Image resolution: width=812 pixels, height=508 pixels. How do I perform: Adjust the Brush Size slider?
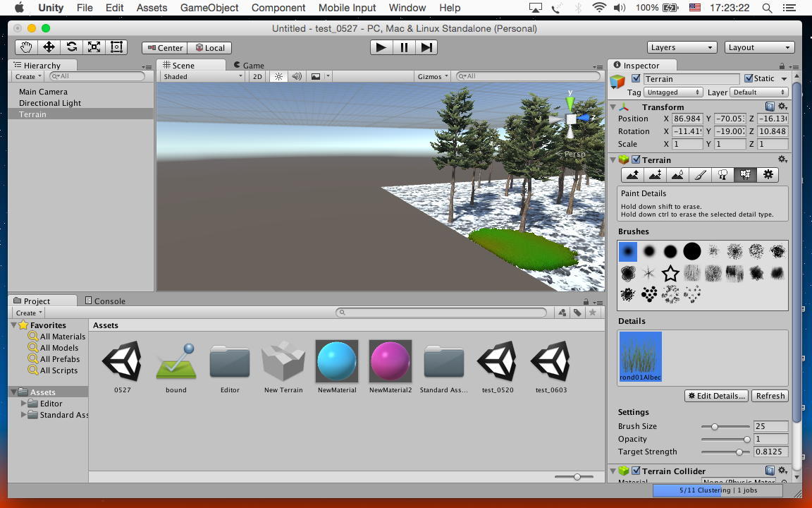[x=725, y=427]
